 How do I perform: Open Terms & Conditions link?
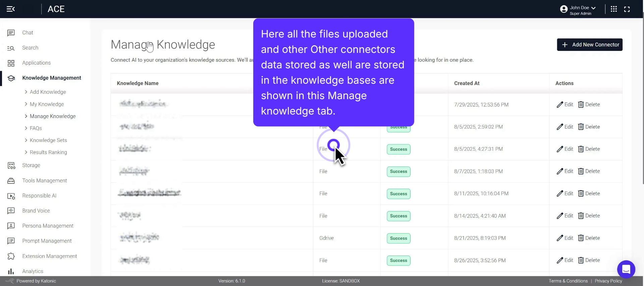tap(568, 281)
